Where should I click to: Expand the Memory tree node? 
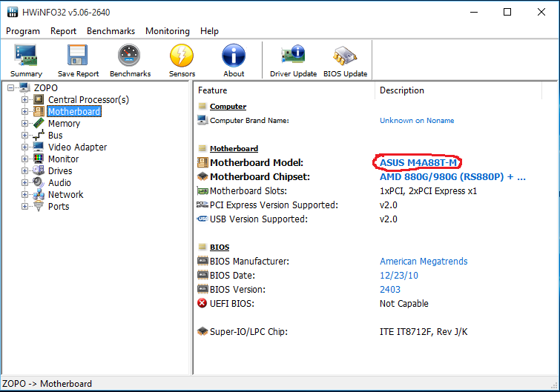point(24,123)
